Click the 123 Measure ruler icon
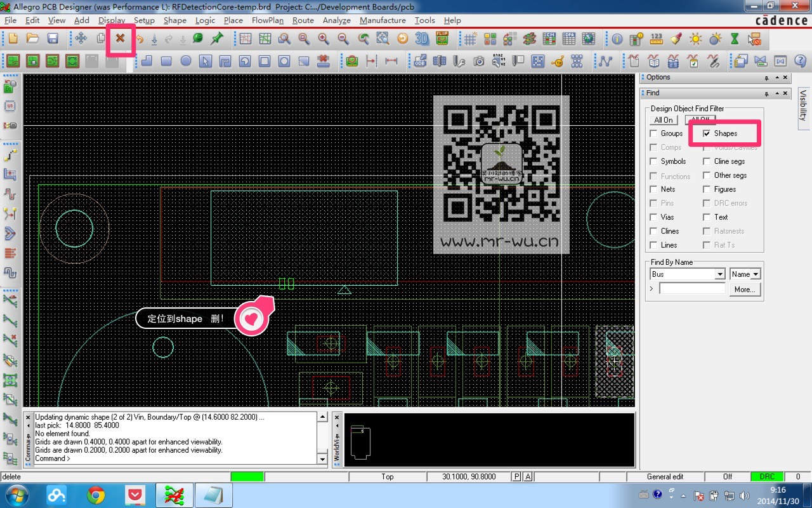The height and width of the screenshot is (508, 812). [x=657, y=39]
